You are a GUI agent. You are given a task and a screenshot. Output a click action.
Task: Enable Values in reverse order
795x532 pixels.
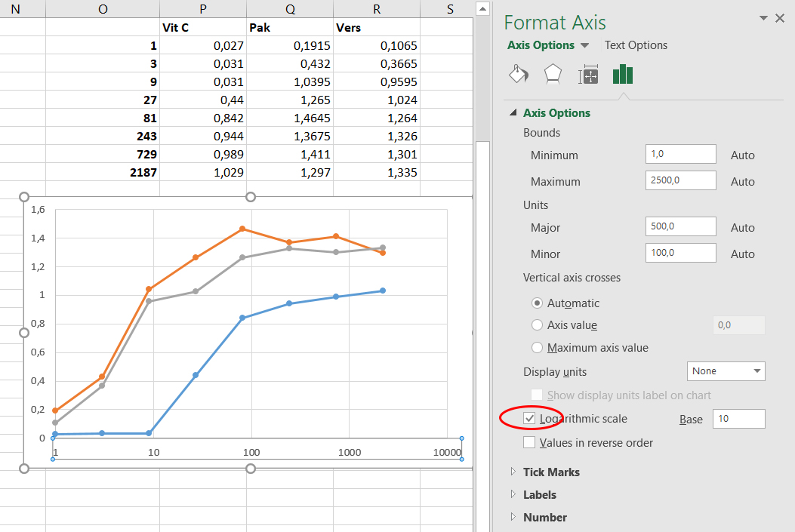coord(530,443)
